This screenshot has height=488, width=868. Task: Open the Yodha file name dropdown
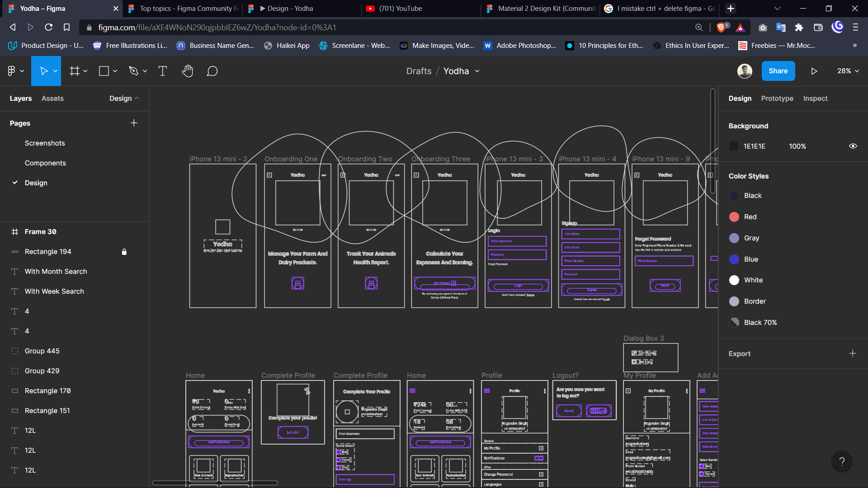pyautogui.click(x=477, y=71)
